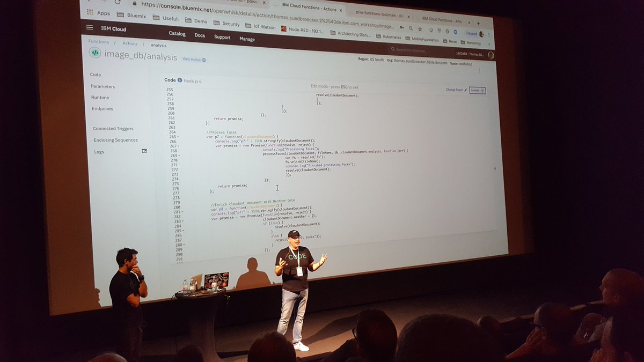Click the info icon next to Code heading
644x362 pixels.
coord(179,80)
